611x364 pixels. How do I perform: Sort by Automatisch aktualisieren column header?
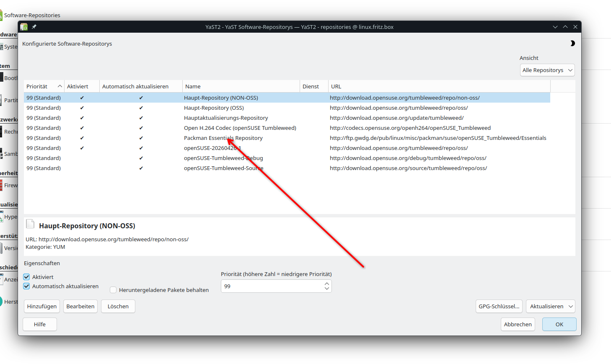point(141,86)
